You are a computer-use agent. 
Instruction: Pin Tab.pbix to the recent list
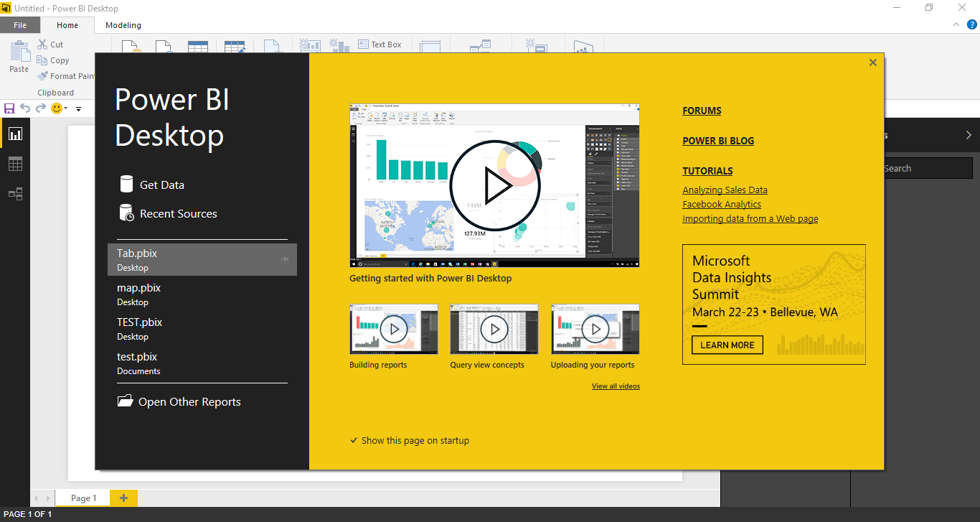285,259
